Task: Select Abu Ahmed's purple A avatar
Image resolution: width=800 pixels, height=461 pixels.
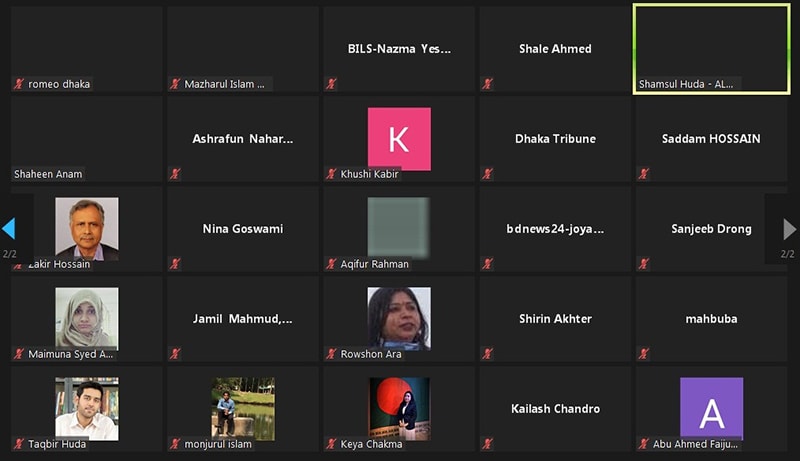Action: (x=711, y=408)
